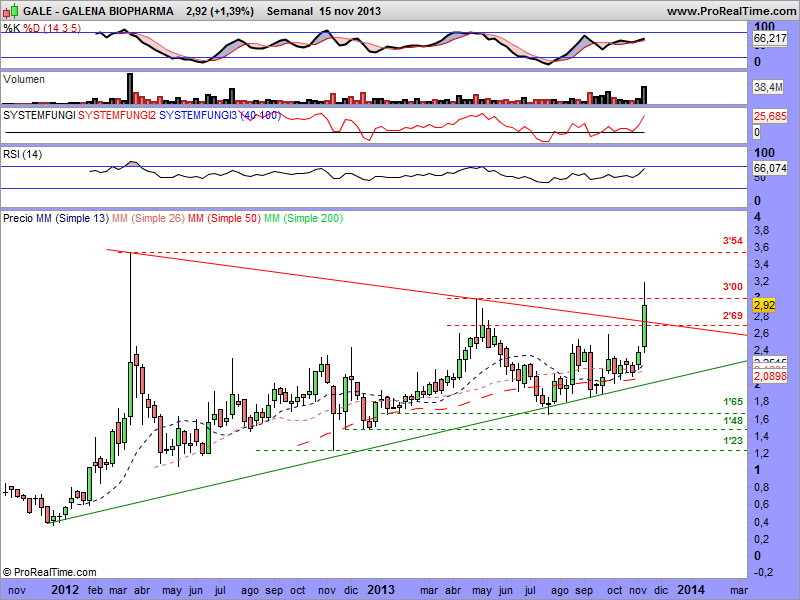
Task: Click the 2'69 resistance level label
Action: tap(733, 316)
